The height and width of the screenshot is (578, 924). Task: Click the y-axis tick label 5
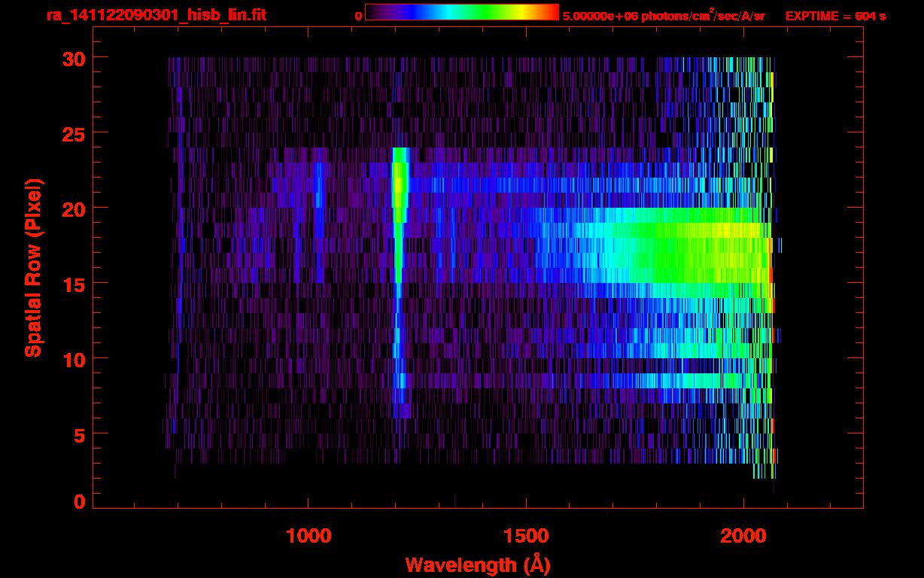(80, 434)
